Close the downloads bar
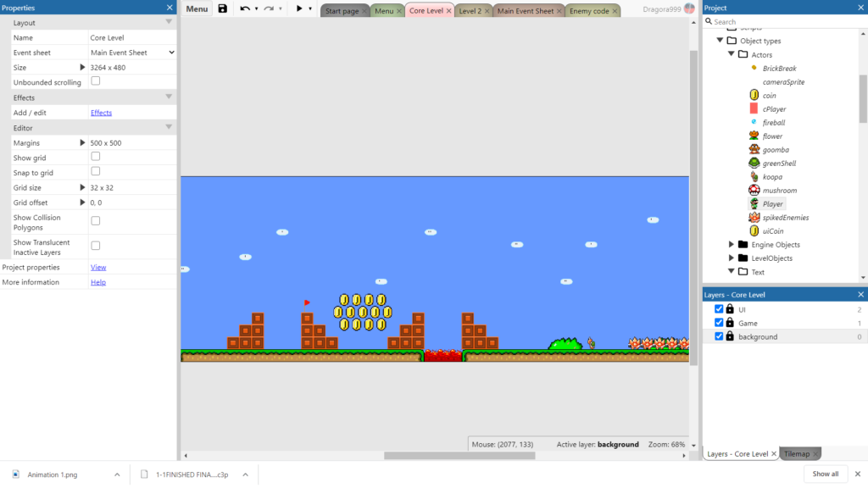Image resolution: width=868 pixels, height=488 pixels. (858, 474)
